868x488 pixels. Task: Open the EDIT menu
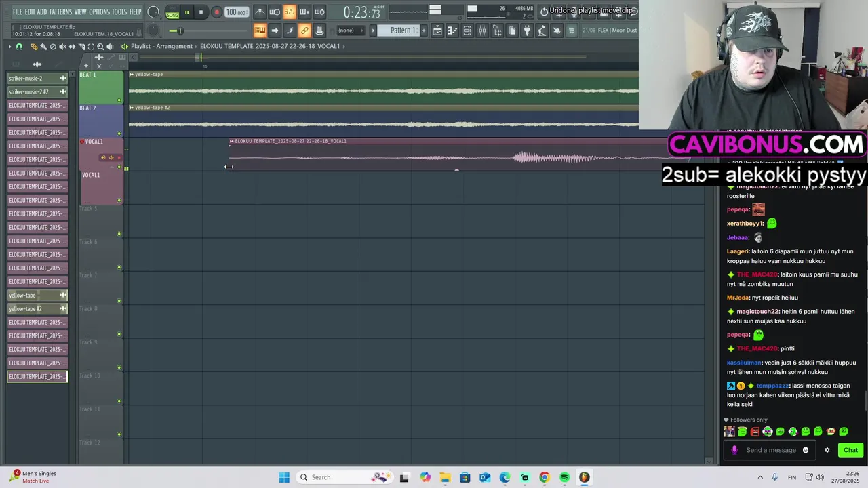30,12
